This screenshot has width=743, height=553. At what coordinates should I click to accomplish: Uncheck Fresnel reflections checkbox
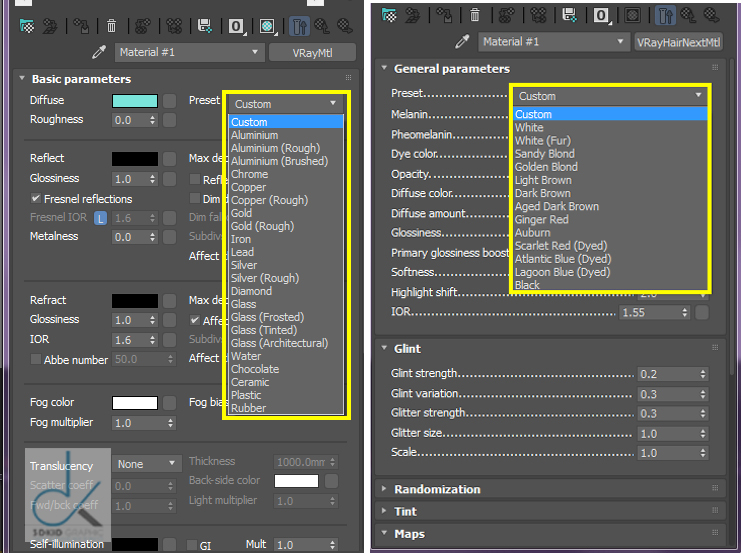(36, 199)
